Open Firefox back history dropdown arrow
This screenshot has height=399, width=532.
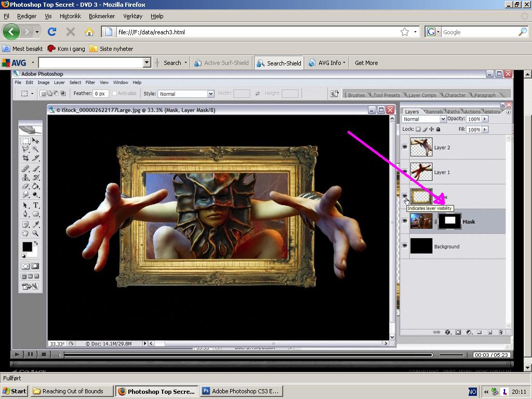pyautogui.click(x=37, y=32)
